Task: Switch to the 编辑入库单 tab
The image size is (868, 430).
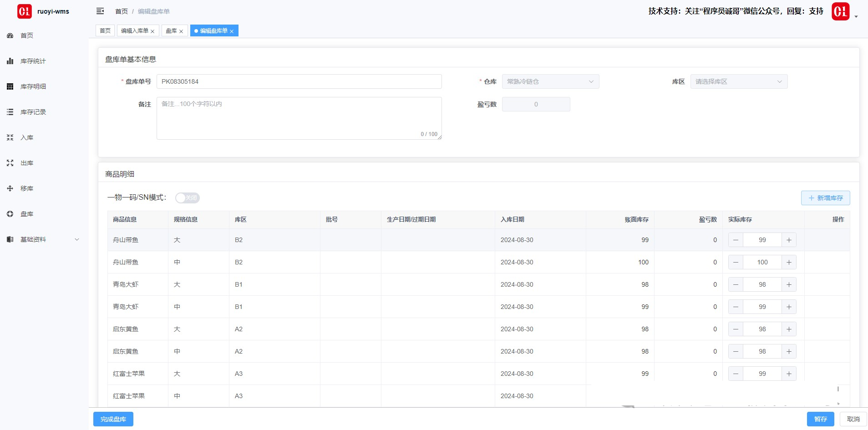Action: (134, 31)
